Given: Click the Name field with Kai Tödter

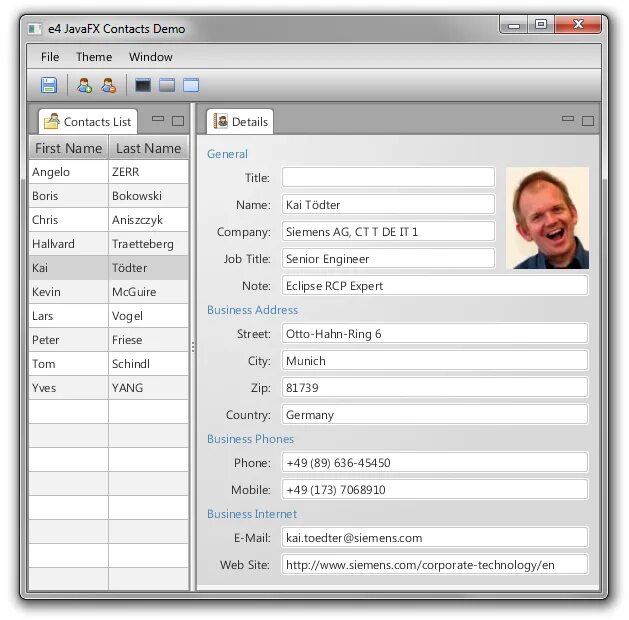Looking at the screenshot, I should 388,205.
